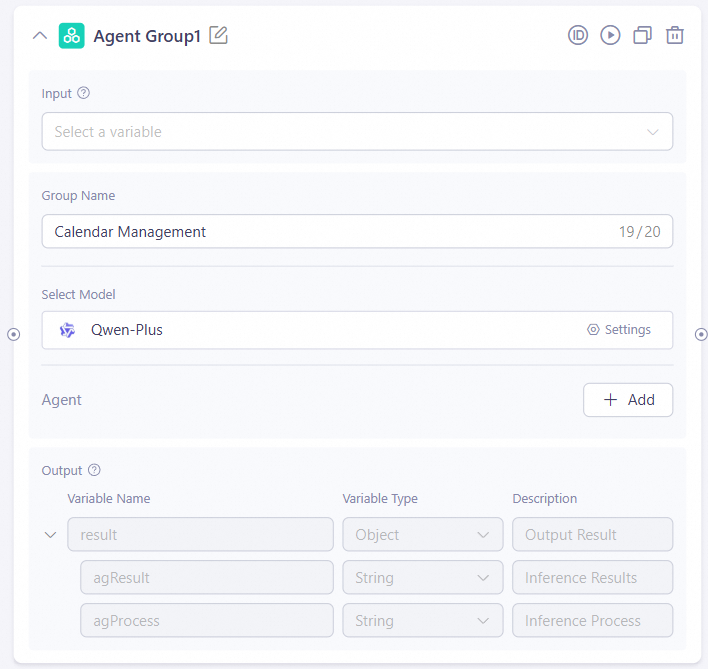708x669 pixels.
Task: Click the agProcess variable name field
Action: coord(207,621)
